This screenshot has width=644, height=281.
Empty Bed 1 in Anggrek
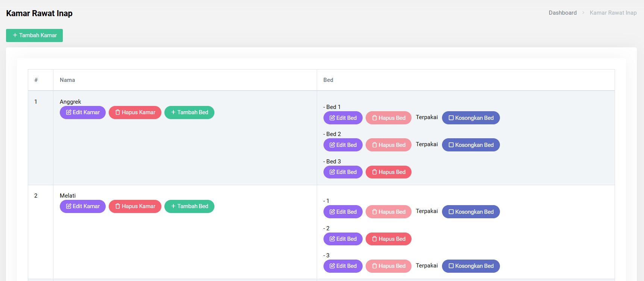471,118
